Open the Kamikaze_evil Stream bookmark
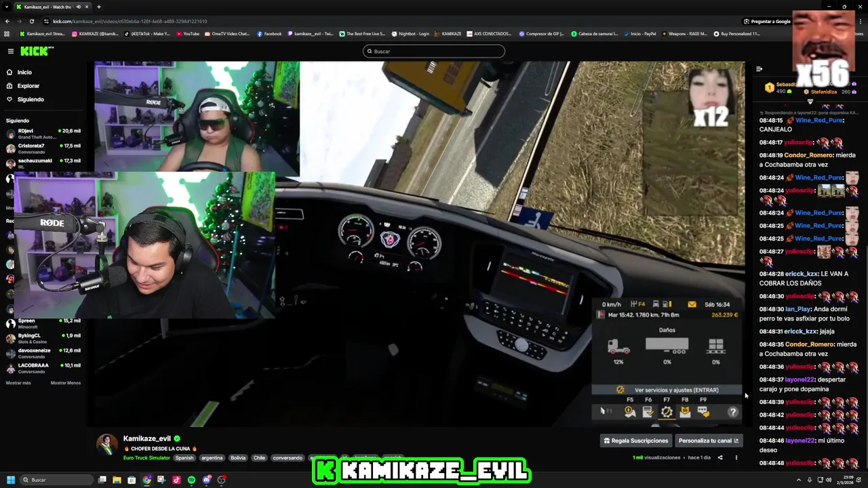The height and width of the screenshot is (488, 868). click(x=42, y=33)
